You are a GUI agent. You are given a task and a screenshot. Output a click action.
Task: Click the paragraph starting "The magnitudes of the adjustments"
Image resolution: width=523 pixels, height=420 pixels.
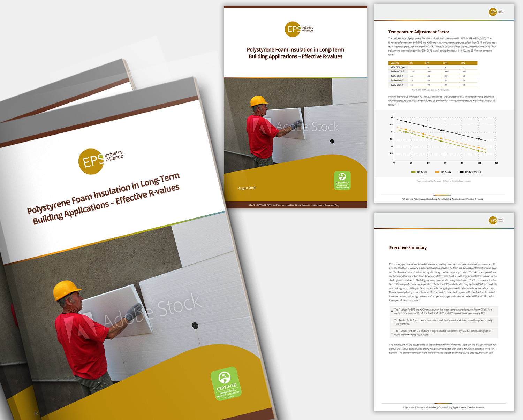(x=443, y=349)
